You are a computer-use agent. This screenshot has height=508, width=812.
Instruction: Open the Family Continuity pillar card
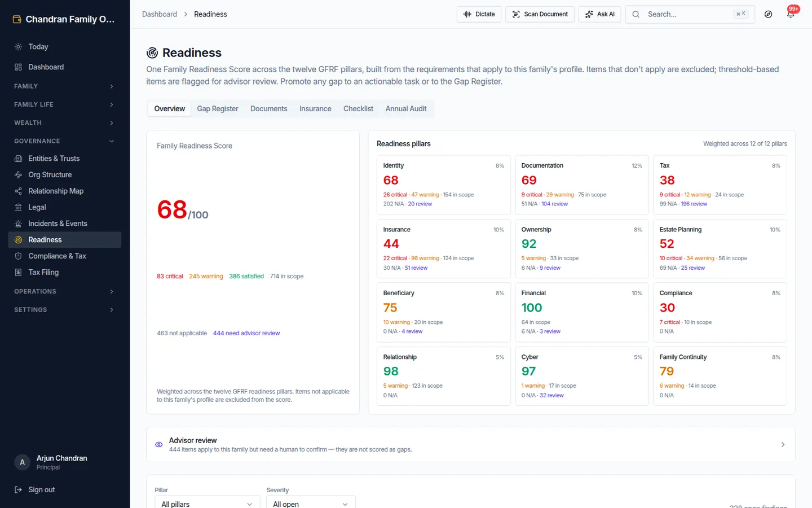720,376
